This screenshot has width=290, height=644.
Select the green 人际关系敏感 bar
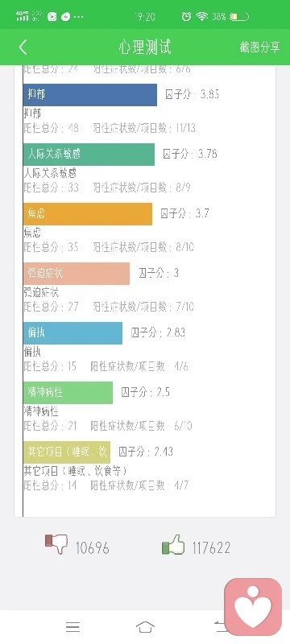tap(89, 155)
